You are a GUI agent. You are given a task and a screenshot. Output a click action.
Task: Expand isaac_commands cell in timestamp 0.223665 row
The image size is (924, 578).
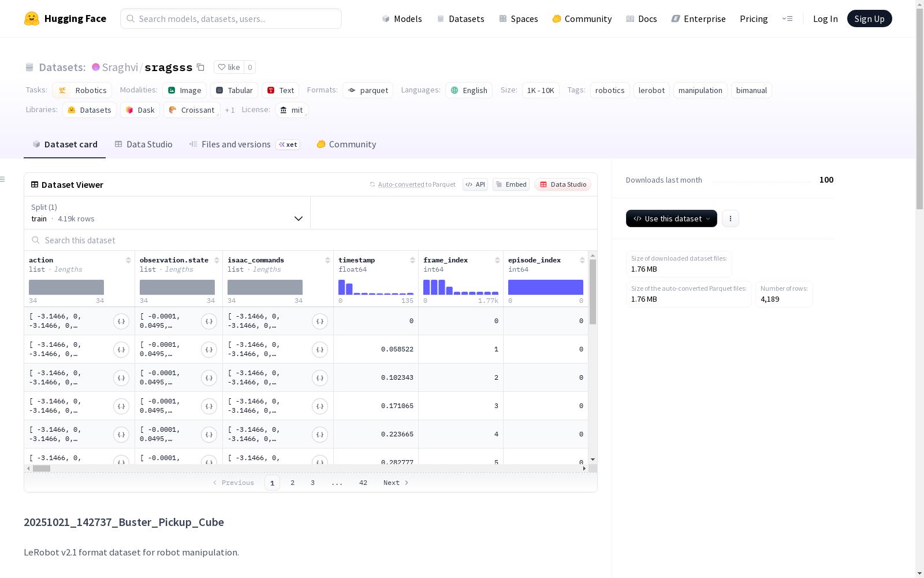coord(320,435)
